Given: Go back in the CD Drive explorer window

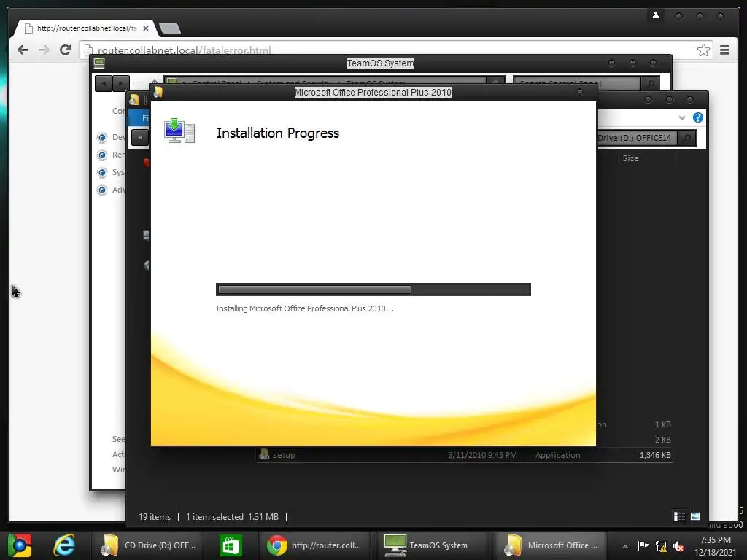Looking at the screenshot, I should click(139, 137).
